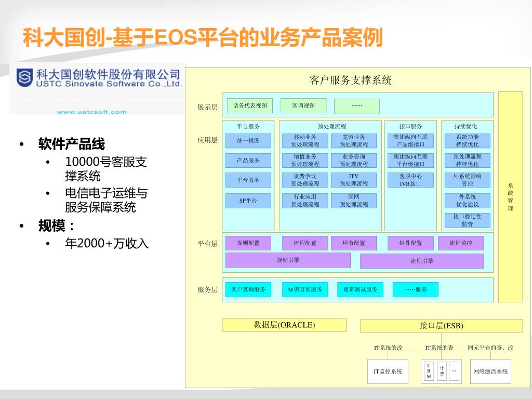532x399 pixels.
Task: Click the 统一视图 box
Action: tap(248, 141)
